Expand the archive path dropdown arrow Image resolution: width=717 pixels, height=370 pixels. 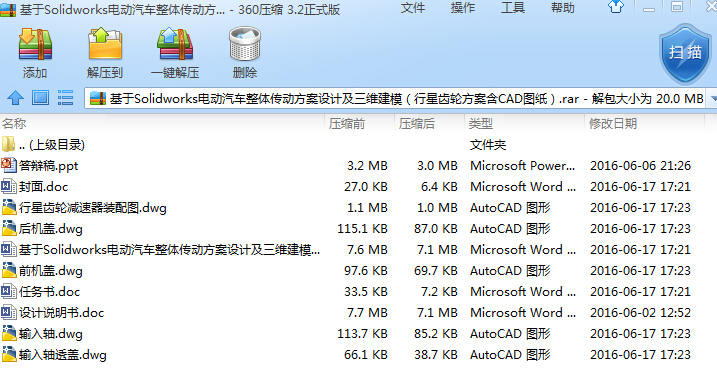tap(713, 98)
